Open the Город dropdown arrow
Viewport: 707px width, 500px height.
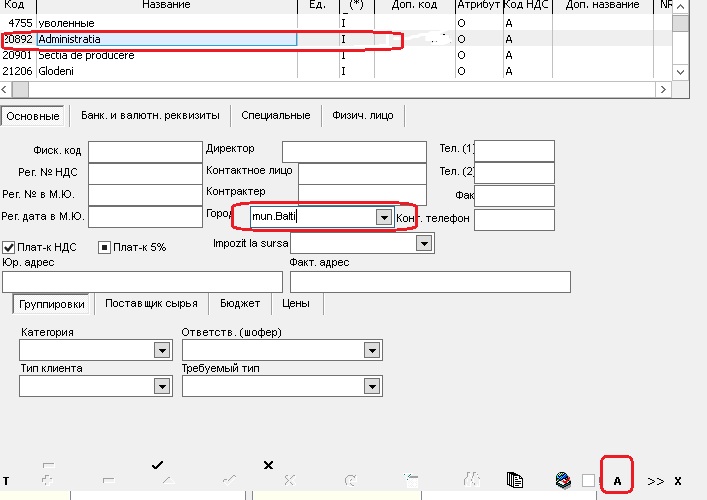tap(384, 217)
